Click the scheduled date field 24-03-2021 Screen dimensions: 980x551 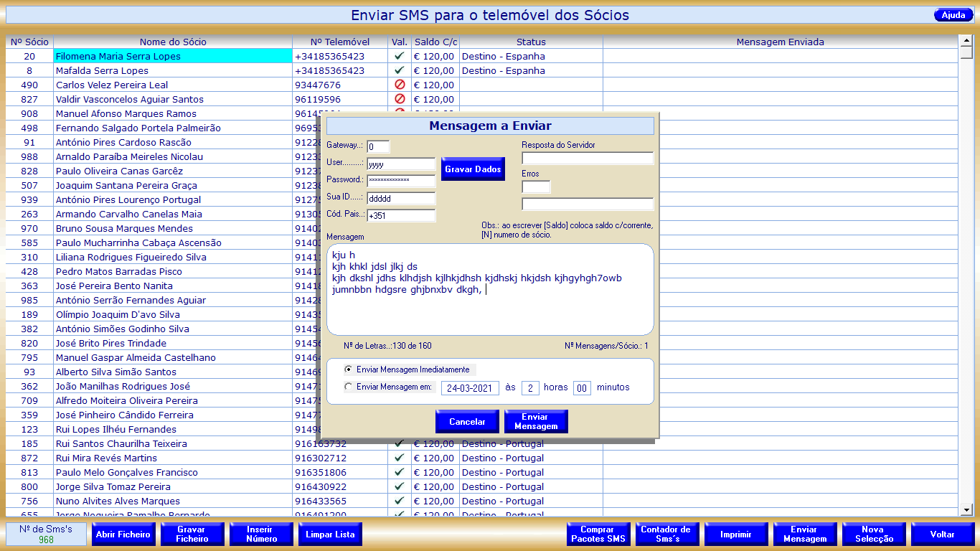point(470,388)
